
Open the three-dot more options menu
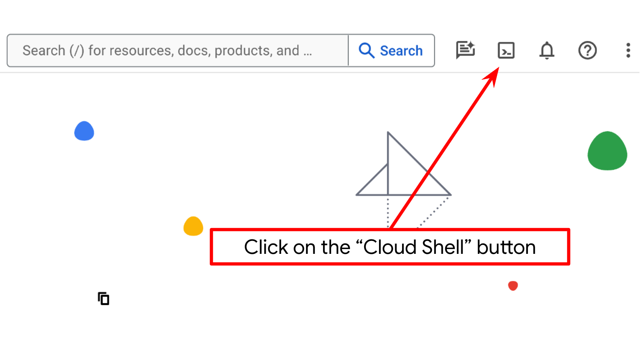(x=628, y=50)
